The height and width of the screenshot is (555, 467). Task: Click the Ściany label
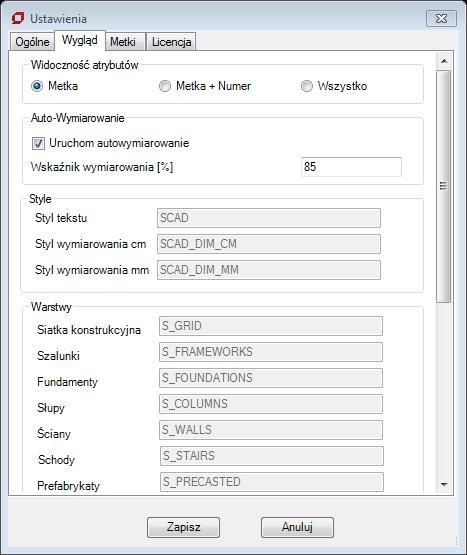point(54,434)
